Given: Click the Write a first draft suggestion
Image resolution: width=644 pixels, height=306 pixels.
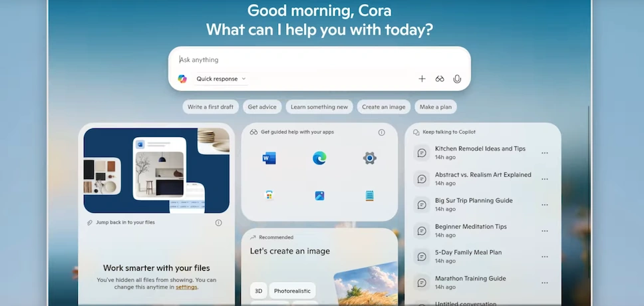Looking at the screenshot, I should (211, 107).
